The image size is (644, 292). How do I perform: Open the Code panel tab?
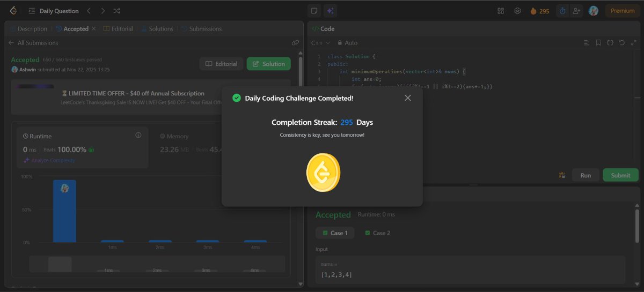click(323, 29)
